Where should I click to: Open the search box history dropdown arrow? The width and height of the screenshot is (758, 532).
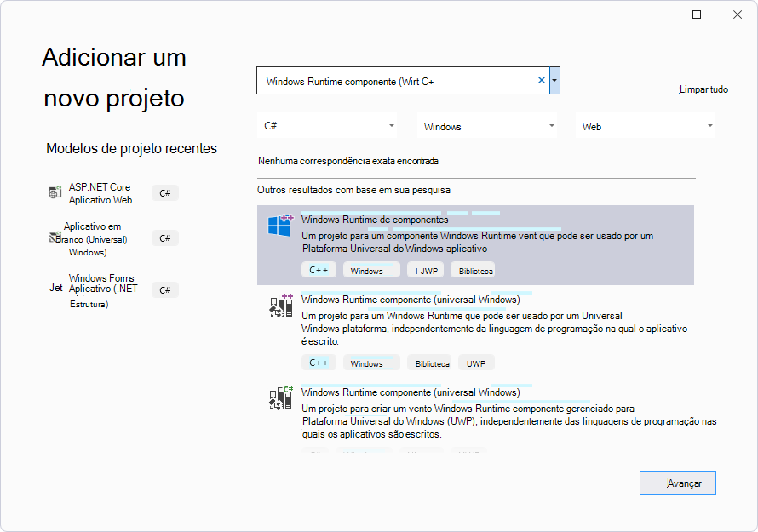554,80
